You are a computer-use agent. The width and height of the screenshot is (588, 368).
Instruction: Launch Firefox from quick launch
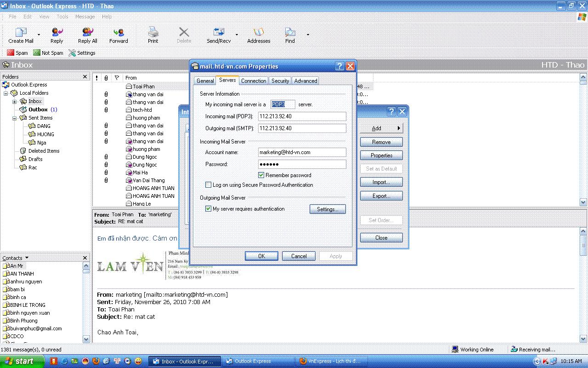click(x=96, y=361)
